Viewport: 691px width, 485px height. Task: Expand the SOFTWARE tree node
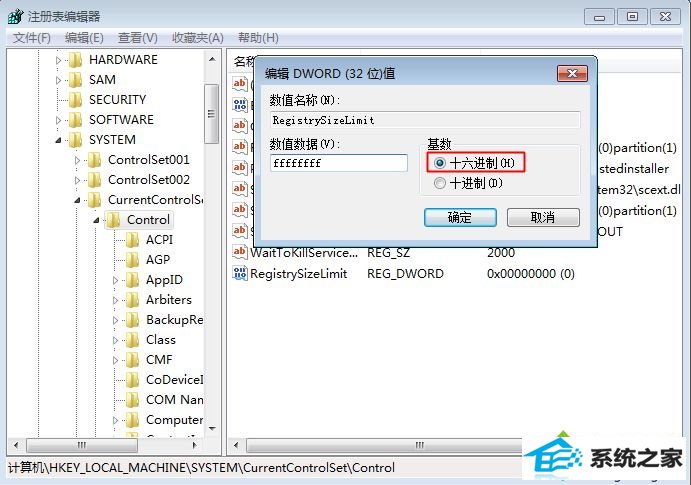click(x=58, y=120)
